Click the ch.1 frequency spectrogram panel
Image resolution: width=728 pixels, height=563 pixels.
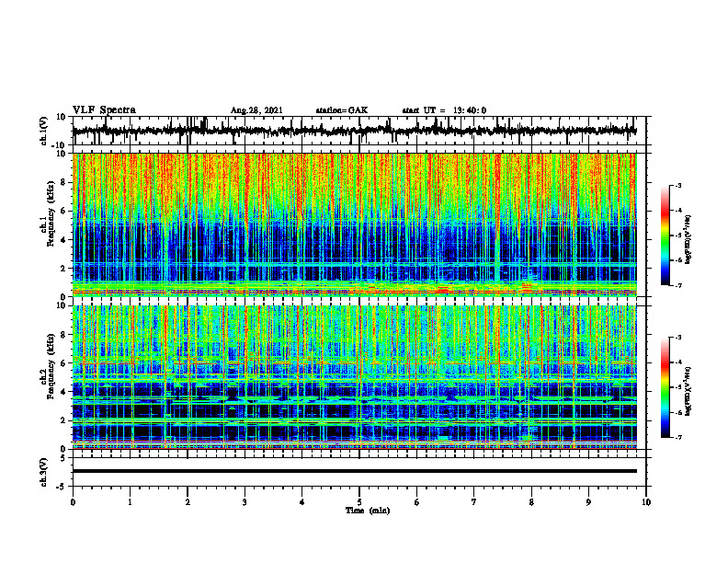(355, 224)
